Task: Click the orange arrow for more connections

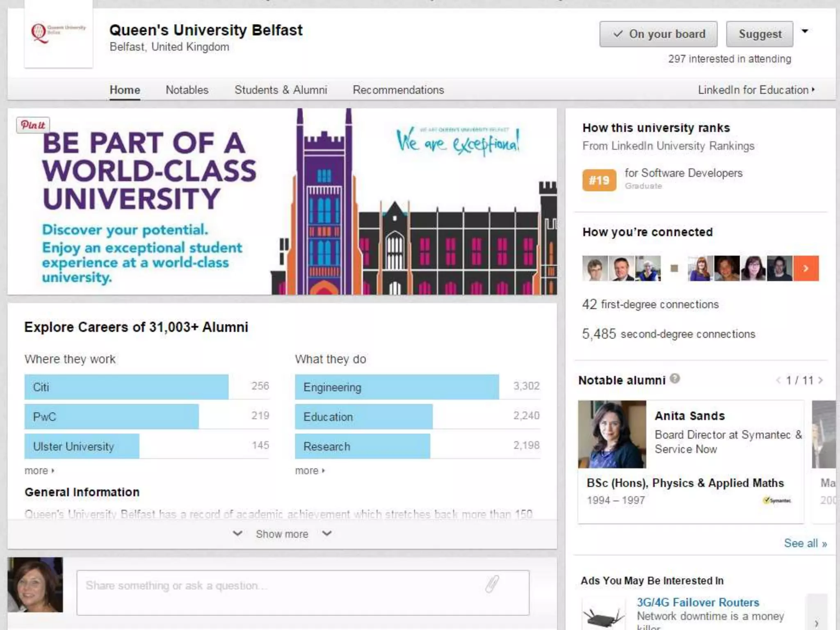Action: (x=806, y=268)
